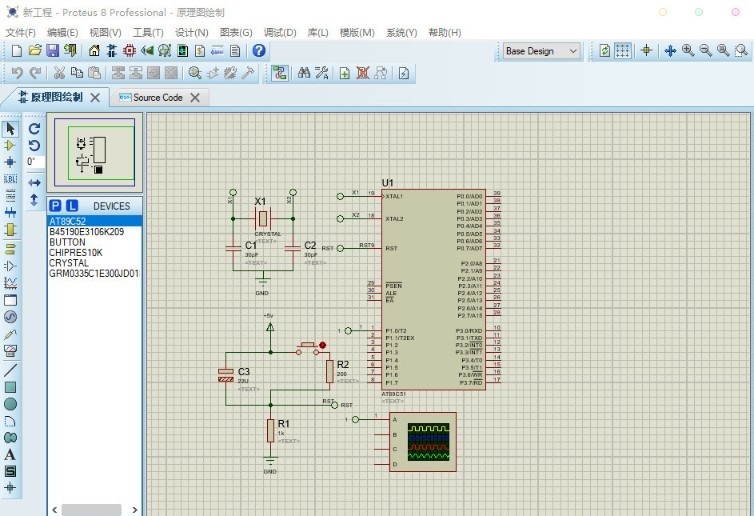Switch to the Source Code tab
This screenshot has width=754, height=516.
[x=157, y=97]
